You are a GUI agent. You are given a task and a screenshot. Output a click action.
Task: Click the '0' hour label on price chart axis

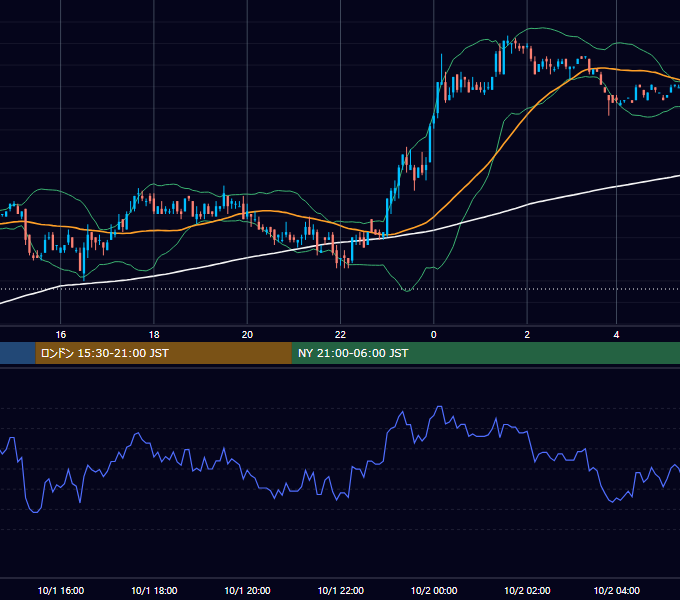(434, 335)
